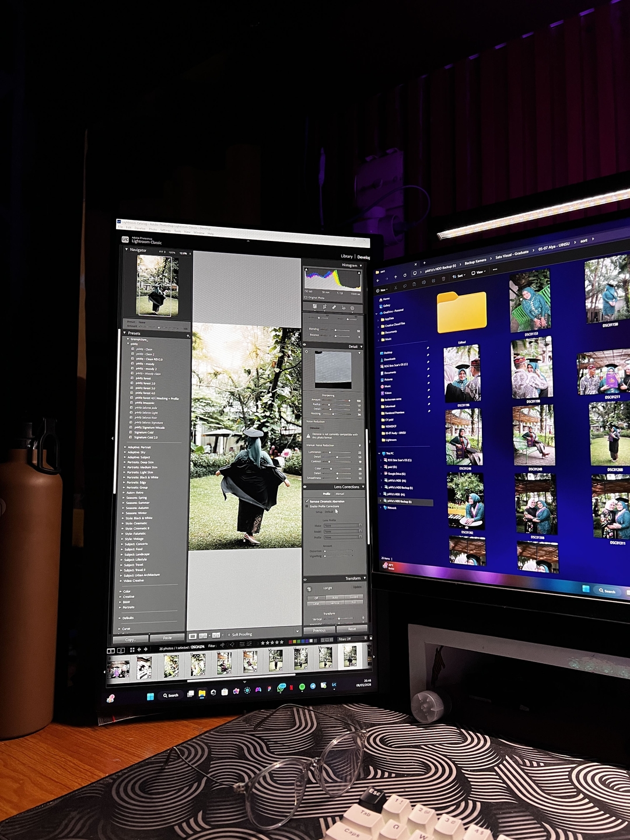Go forward using filmstrip right arrow
This screenshot has height=840, width=630.
click(x=145, y=649)
